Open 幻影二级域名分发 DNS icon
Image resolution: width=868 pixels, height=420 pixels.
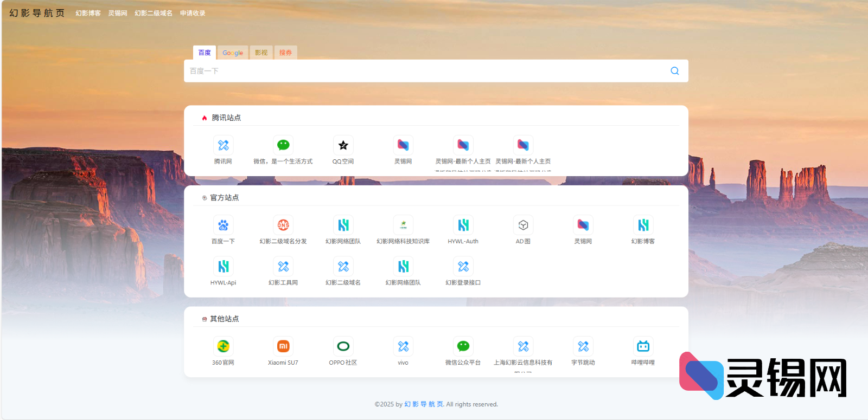click(x=283, y=225)
